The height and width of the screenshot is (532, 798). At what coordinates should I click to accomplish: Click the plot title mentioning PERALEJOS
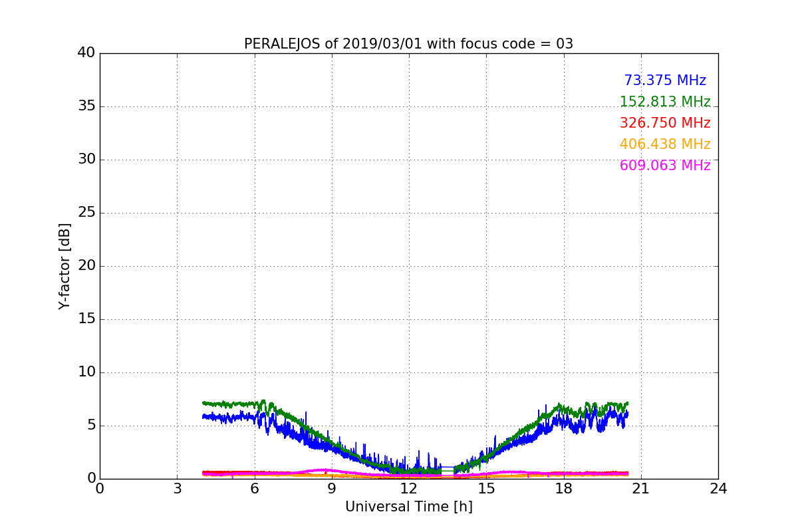(408, 44)
